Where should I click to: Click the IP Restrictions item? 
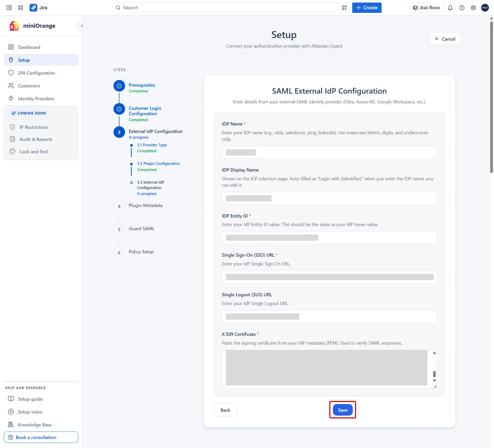click(x=41, y=127)
